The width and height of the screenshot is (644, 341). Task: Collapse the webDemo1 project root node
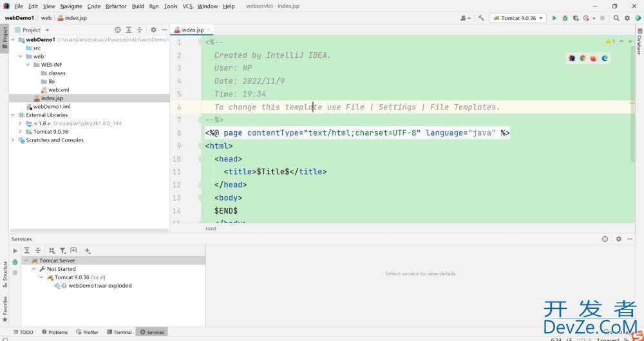point(13,40)
